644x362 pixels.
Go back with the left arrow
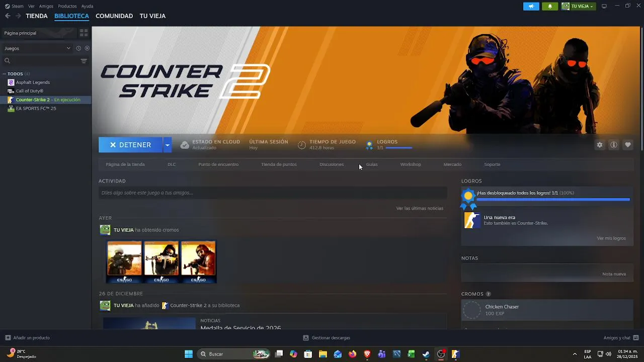8,16
